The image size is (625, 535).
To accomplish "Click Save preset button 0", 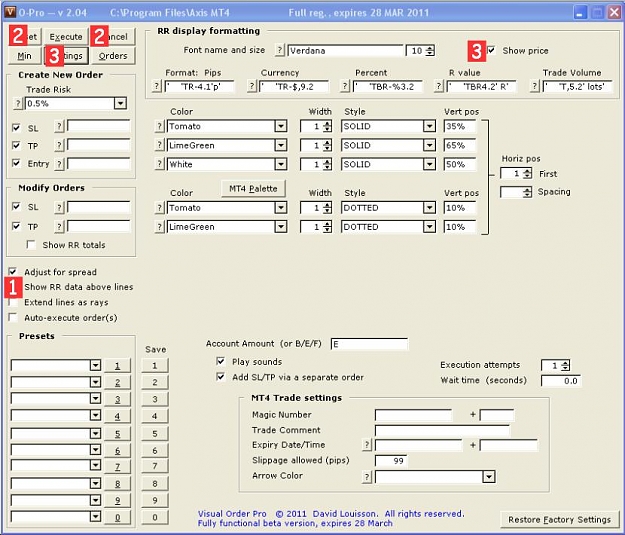I will (155, 517).
